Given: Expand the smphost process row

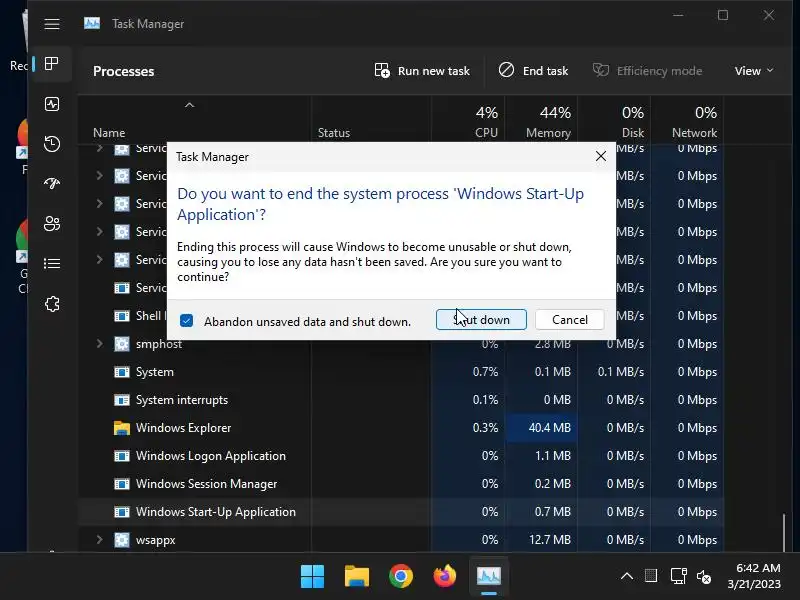Looking at the screenshot, I should pyautogui.click(x=99, y=344).
